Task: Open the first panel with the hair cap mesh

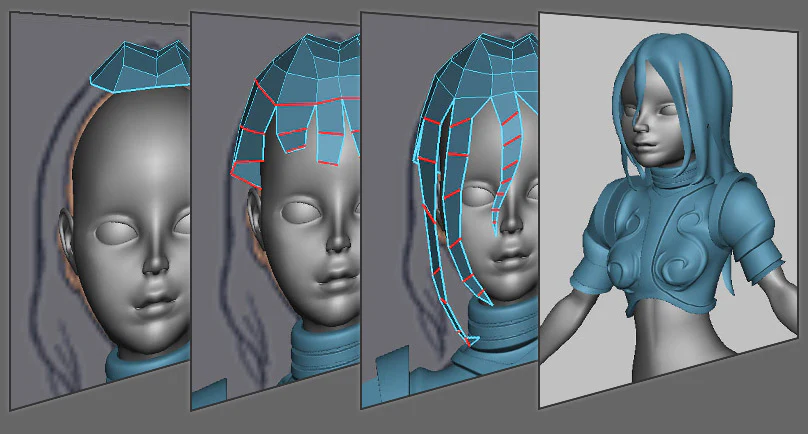Action: (x=100, y=211)
